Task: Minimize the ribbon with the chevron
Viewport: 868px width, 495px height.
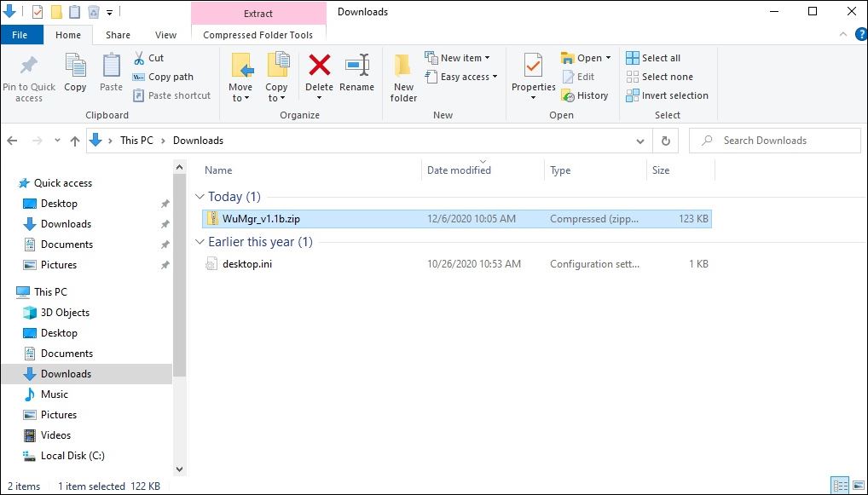Action: [843, 34]
